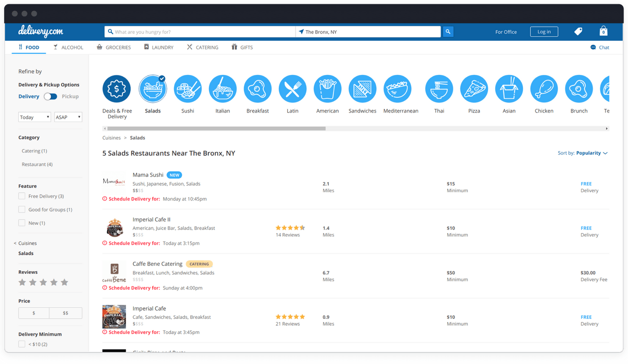Image resolution: width=628 pixels, height=364 pixels.
Task: Click the 21 Reviews text for Imperial Cafe
Action: coord(288,324)
